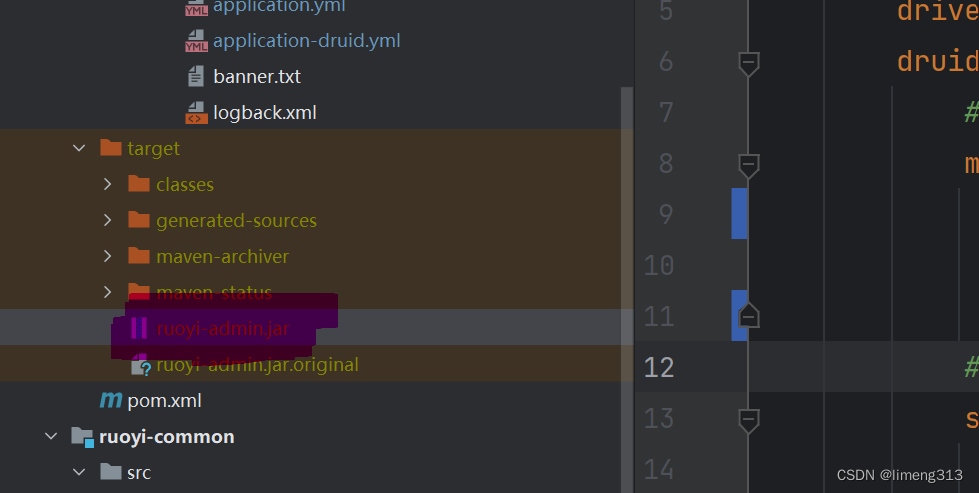Open the application-druid.yml file
Viewport: 979px width, 493px height.
(x=307, y=41)
